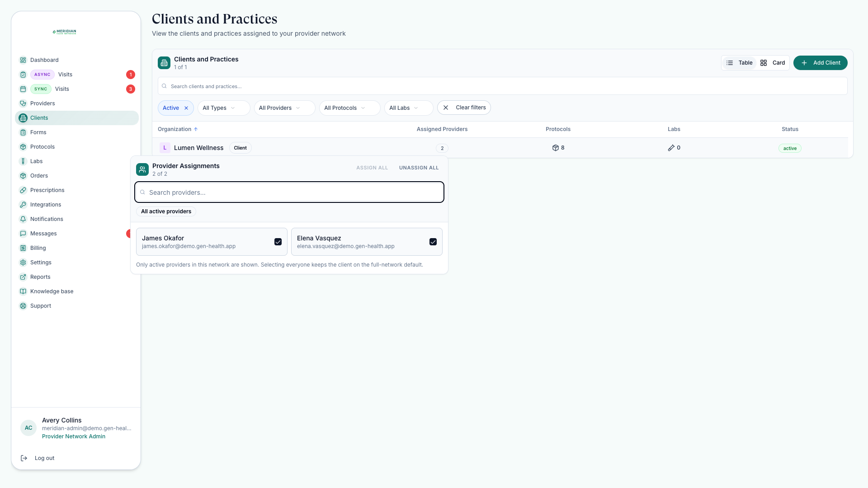868x488 pixels.
Task: Click the Knowledge base book icon
Action: click(x=23, y=291)
